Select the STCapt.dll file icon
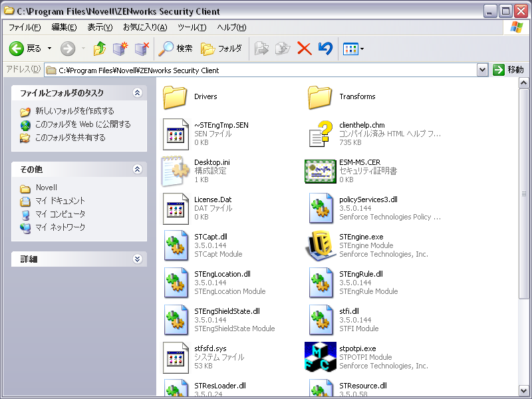This screenshot has height=399, width=532. pos(176,245)
